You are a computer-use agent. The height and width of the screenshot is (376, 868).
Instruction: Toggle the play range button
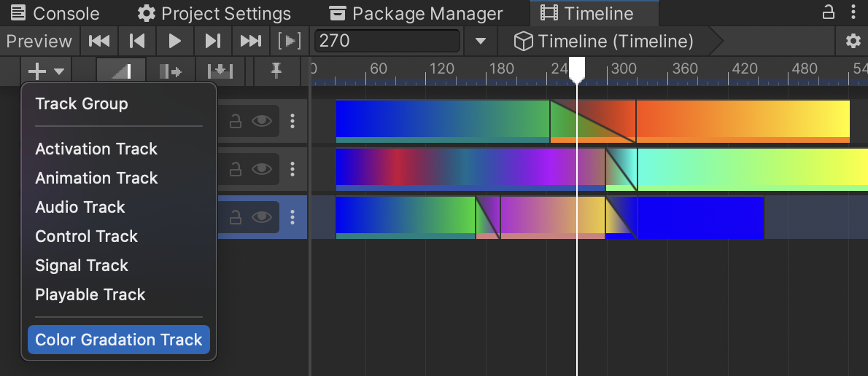pyautogui.click(x=289, y=41)
